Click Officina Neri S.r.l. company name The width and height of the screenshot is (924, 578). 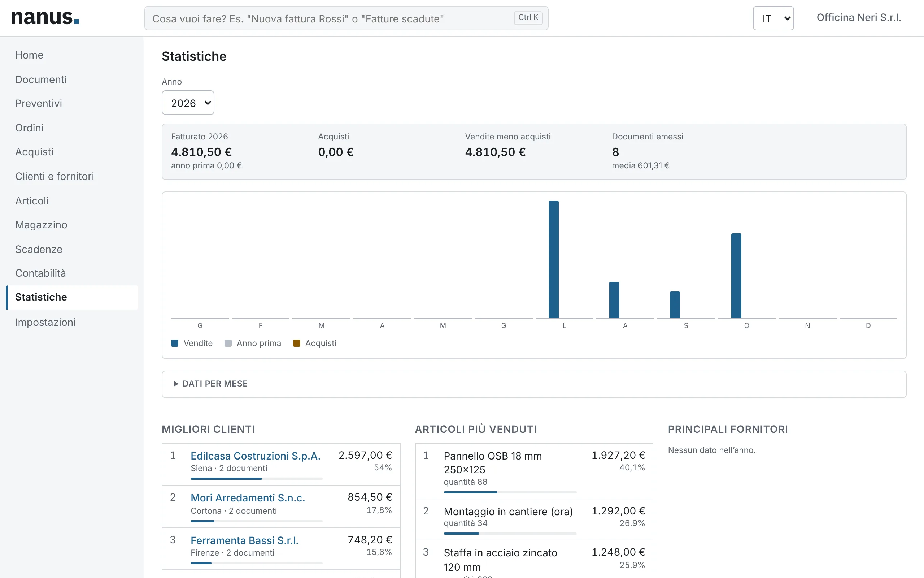click(x=859, y=18)
